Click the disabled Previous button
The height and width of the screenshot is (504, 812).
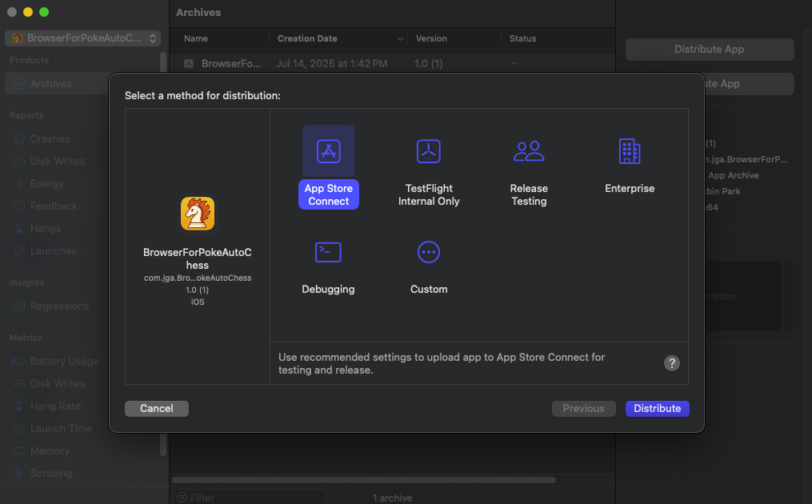[584, 408]
